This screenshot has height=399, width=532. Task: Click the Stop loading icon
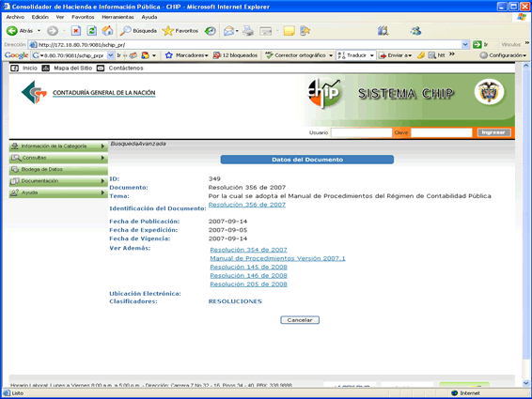76,31
